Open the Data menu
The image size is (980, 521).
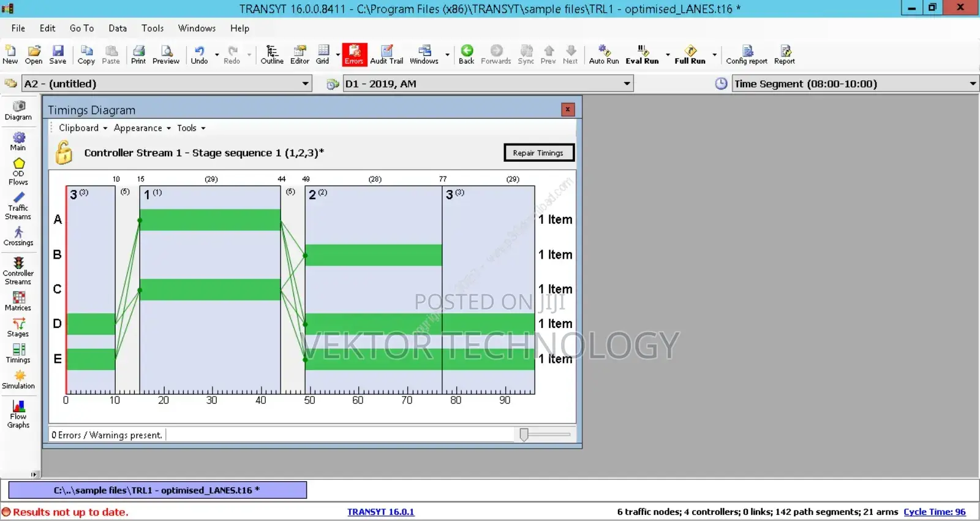coord(118,28)
